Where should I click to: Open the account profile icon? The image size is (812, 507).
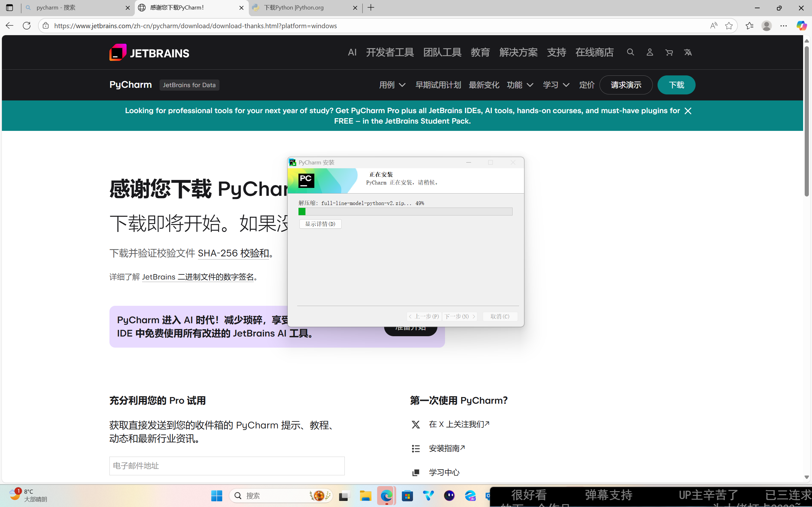(x=650, y=52)
